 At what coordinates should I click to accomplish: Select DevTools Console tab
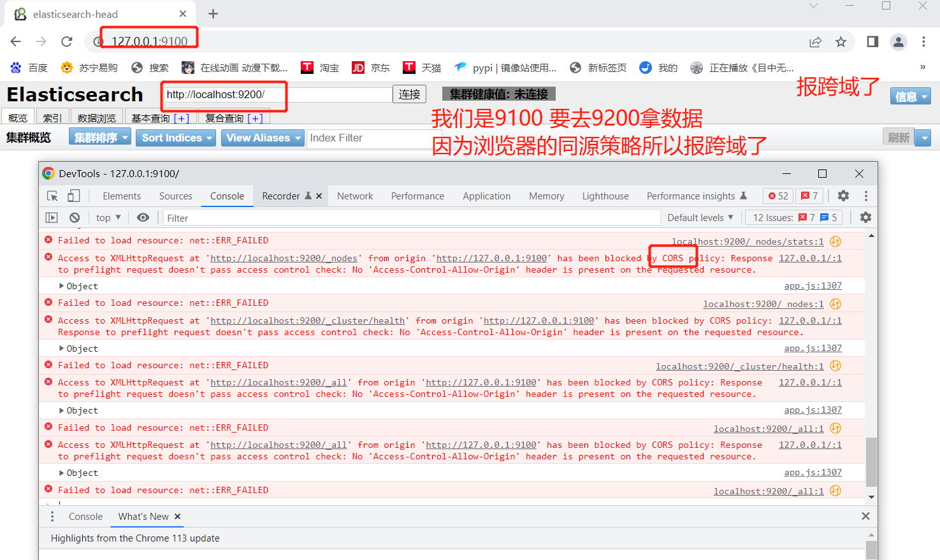(228, 196)
